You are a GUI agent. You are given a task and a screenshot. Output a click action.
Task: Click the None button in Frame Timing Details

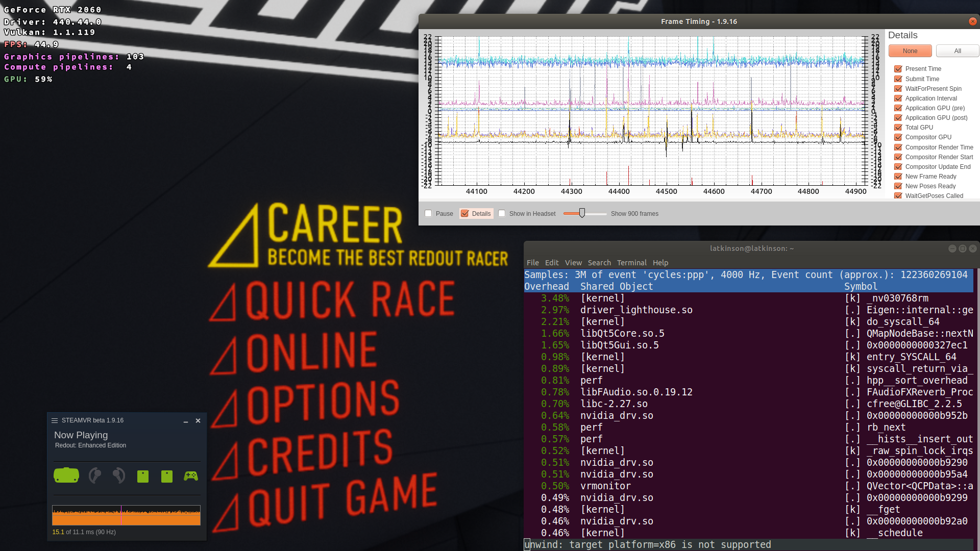[910, 51]
